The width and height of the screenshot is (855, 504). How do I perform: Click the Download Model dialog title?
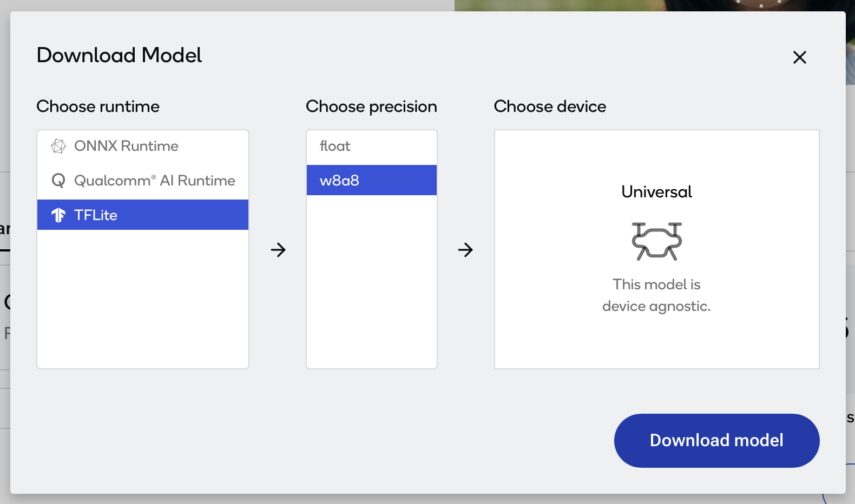[119, 55]
